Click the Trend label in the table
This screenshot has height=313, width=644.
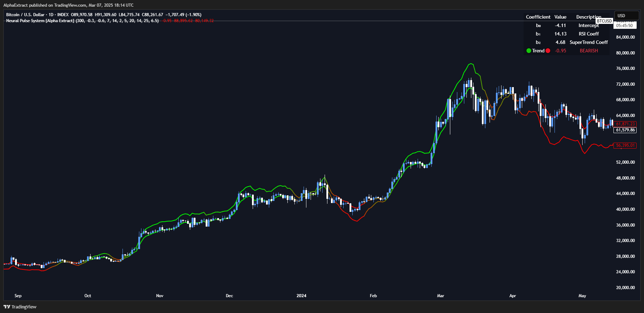(x=538, y=51)
